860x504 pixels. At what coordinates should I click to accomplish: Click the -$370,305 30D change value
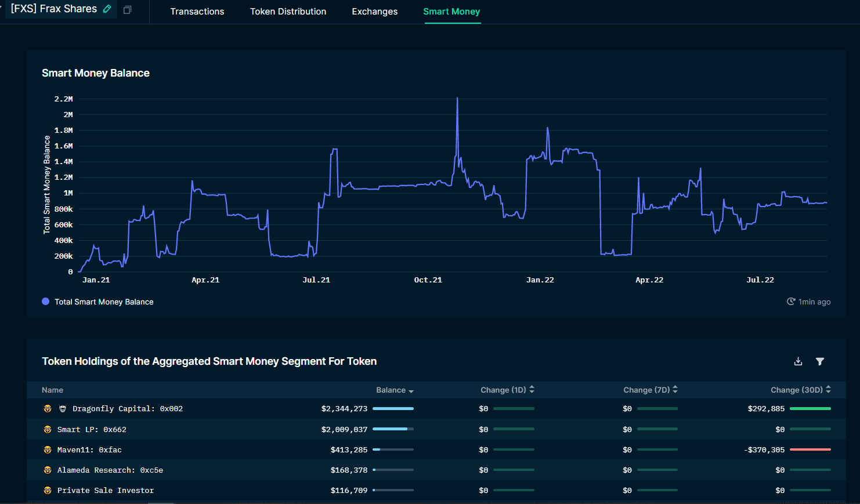[764, 450]
